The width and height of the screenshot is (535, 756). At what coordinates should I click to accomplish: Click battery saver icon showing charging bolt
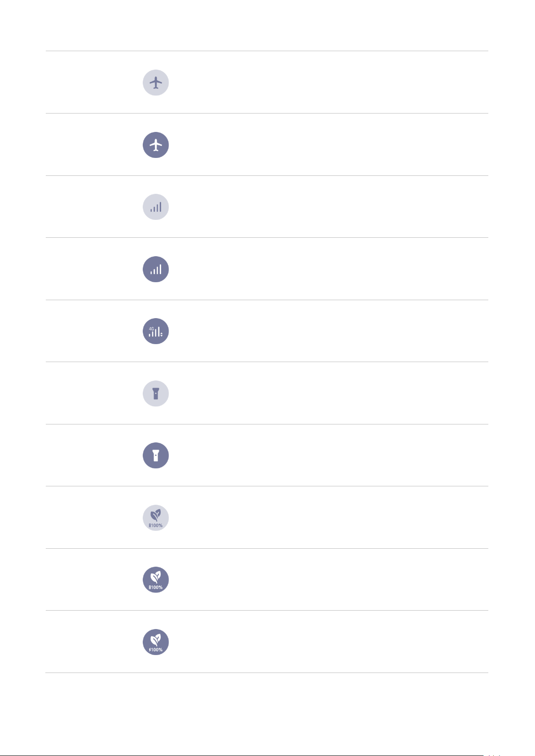(156, 642)
